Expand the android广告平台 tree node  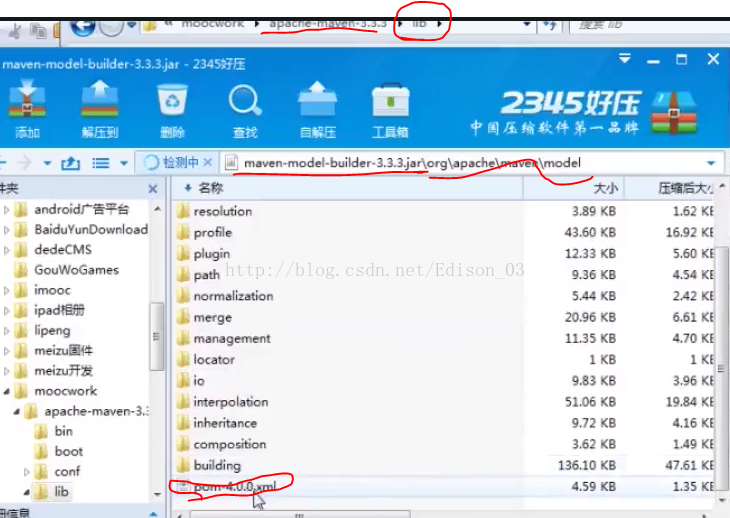coord(6,210)
